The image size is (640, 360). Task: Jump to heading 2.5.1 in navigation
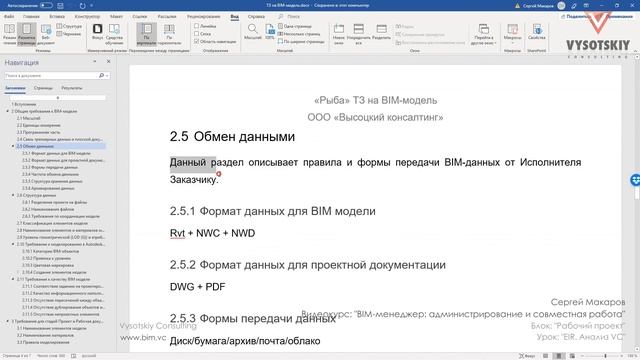[56, 153]
